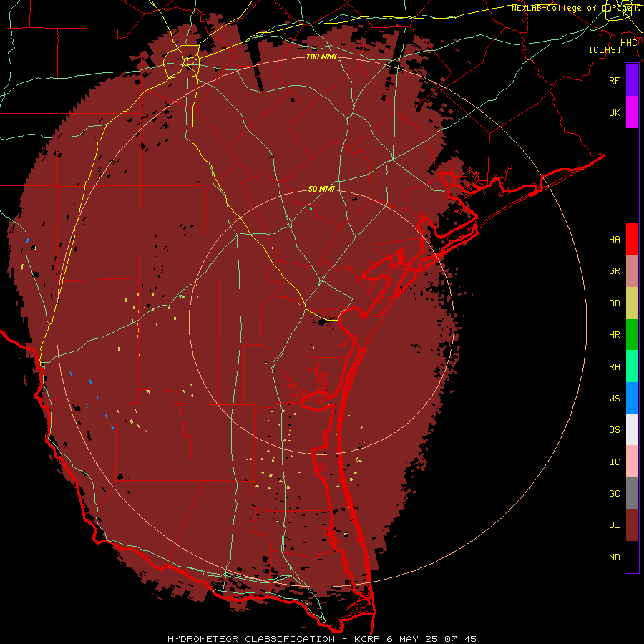Click the HA red legend swatch
644x644 pixels.
tap(632, 239)
